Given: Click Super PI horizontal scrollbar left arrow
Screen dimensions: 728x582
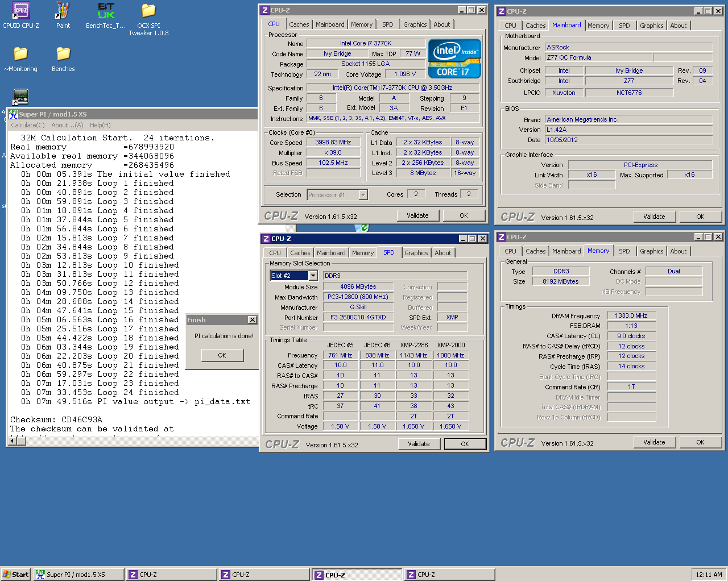Looking at the screenshot, I should [13, 440].
